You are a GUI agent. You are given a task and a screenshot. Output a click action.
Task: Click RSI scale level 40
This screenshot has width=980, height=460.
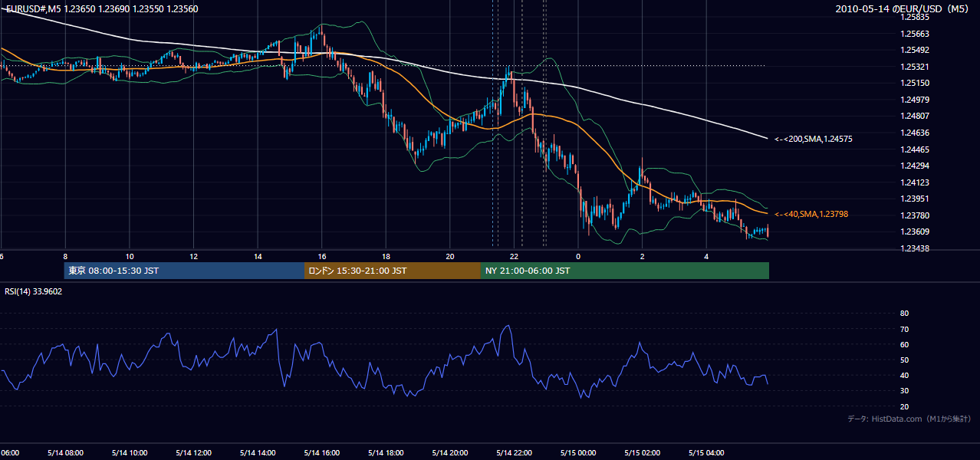[904, 375]
